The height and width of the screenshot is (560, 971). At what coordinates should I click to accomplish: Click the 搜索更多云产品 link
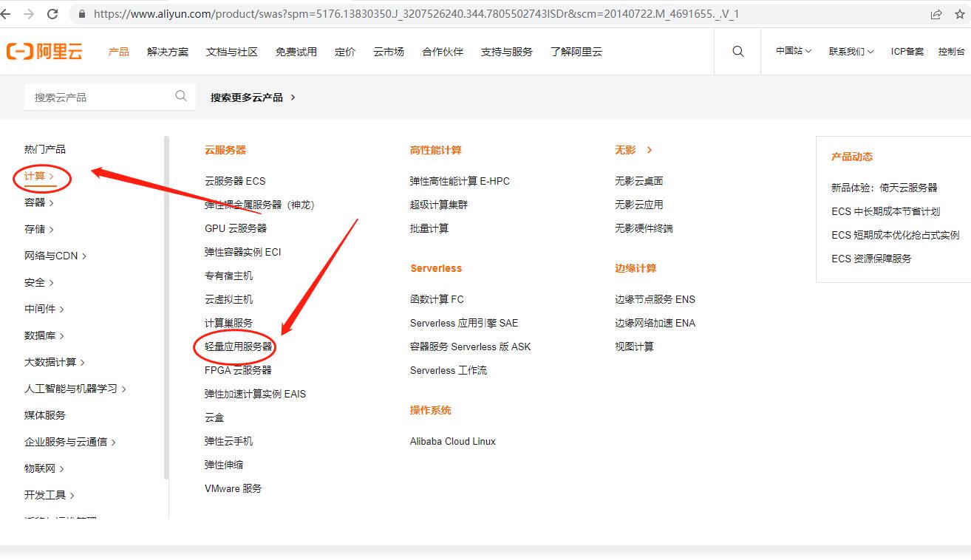[x=247, y=96]
